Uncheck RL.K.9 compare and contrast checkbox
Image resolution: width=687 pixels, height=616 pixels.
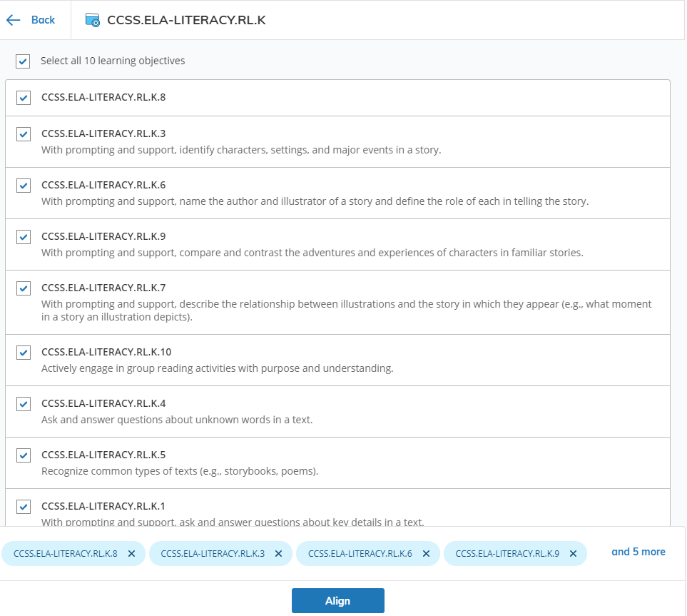24,237
